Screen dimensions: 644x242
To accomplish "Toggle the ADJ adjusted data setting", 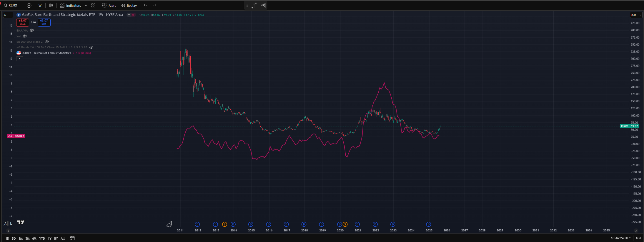I will (x=638, y=238).
